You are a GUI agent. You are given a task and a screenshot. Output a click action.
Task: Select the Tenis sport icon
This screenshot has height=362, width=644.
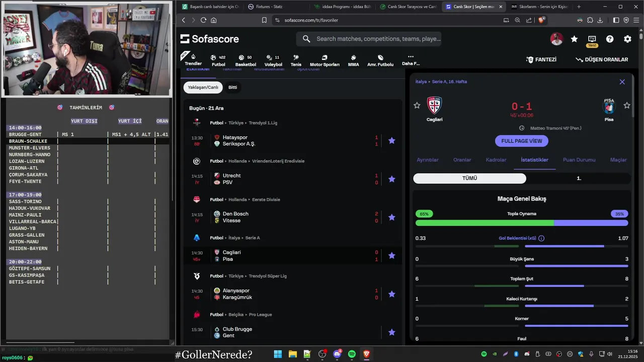click(296, 60)
